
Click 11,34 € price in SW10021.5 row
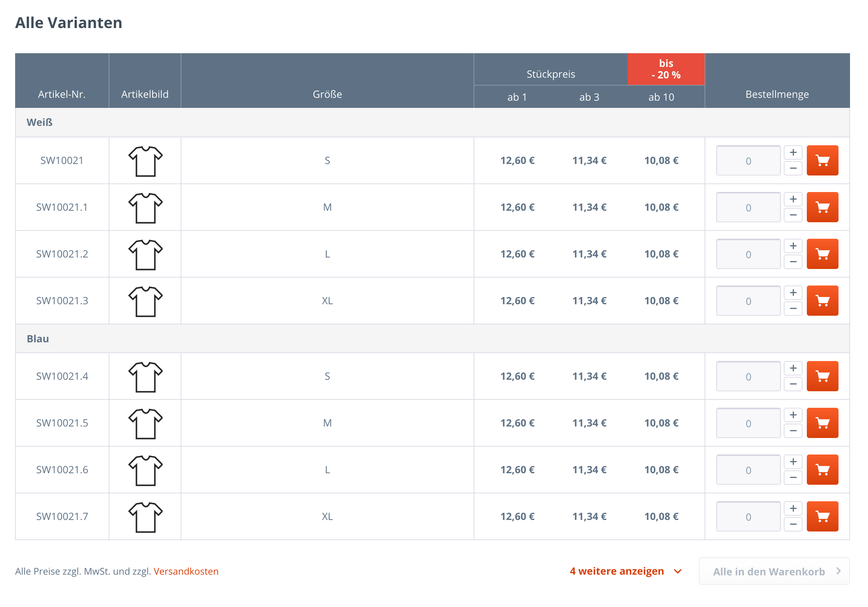(x=589, y=423)
